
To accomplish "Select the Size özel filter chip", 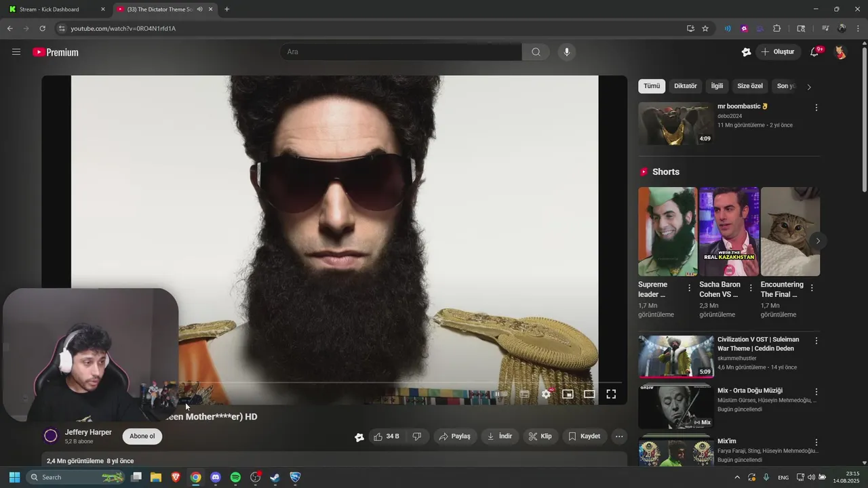I will [x=750, y=86].
